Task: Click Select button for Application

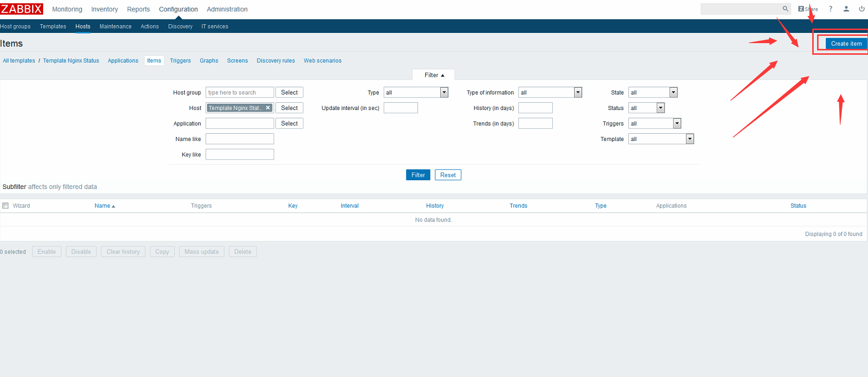Action: click(289, 123)
